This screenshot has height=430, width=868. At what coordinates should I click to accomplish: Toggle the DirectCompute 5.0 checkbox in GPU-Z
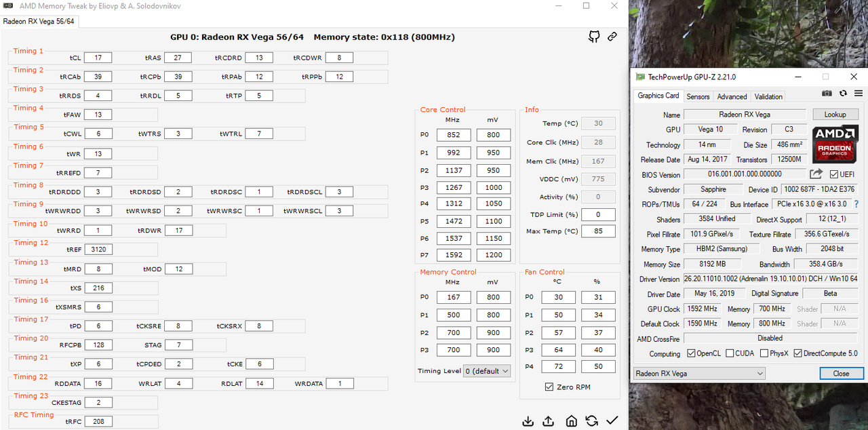(x=798, y=353)
